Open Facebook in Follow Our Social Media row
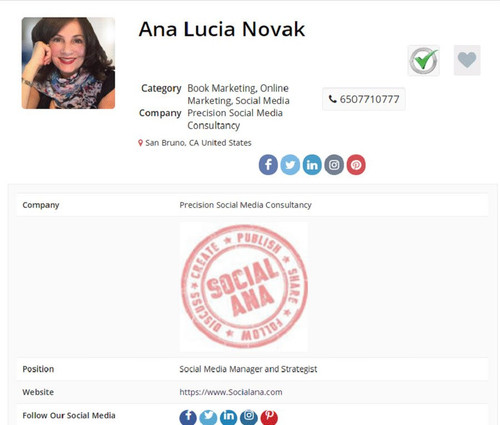Image resolution: width=500 pixels, height=425 pixels. pos(188,417)
